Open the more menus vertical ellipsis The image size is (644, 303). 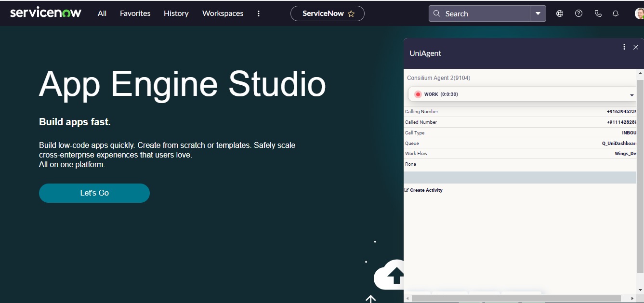tap(259, 13)
